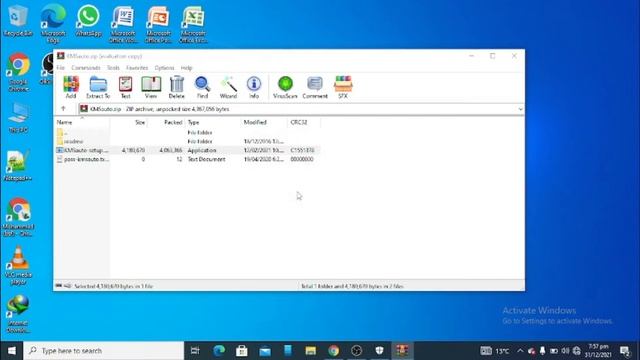Click the Extract To toolbar icon
This screenshot has width=640, height=360.
pos(98,87)
